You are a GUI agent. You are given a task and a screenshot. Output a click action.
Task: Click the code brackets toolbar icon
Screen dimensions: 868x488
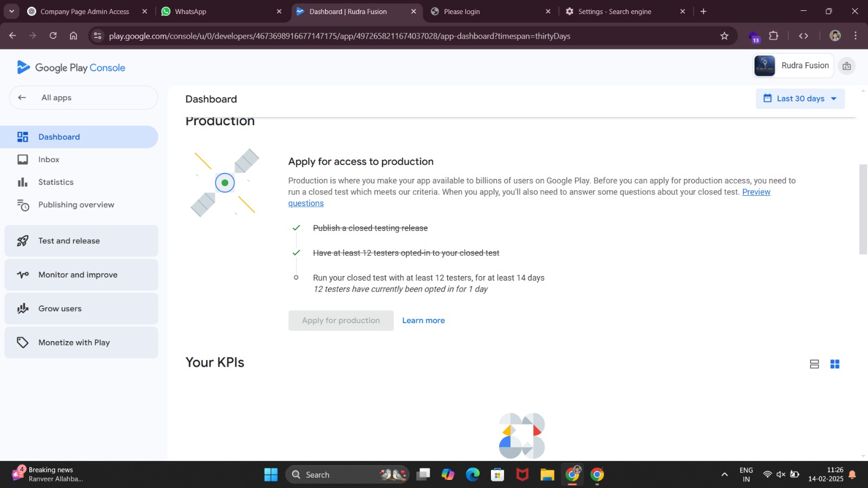[x=803, y=36]
